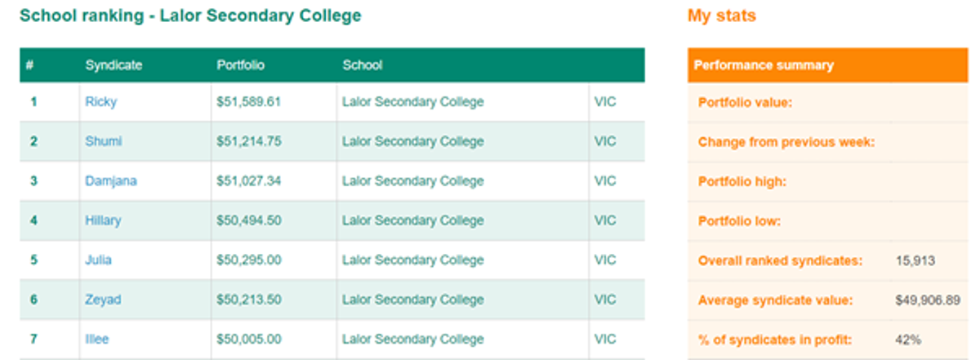Select the School ranking heading
This screenshot has width=980, height=360.
[x=190, y=16]
